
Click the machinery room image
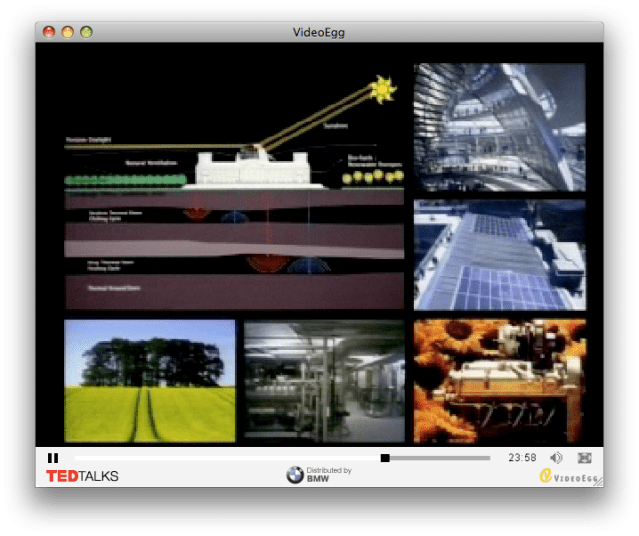[324, 380]
